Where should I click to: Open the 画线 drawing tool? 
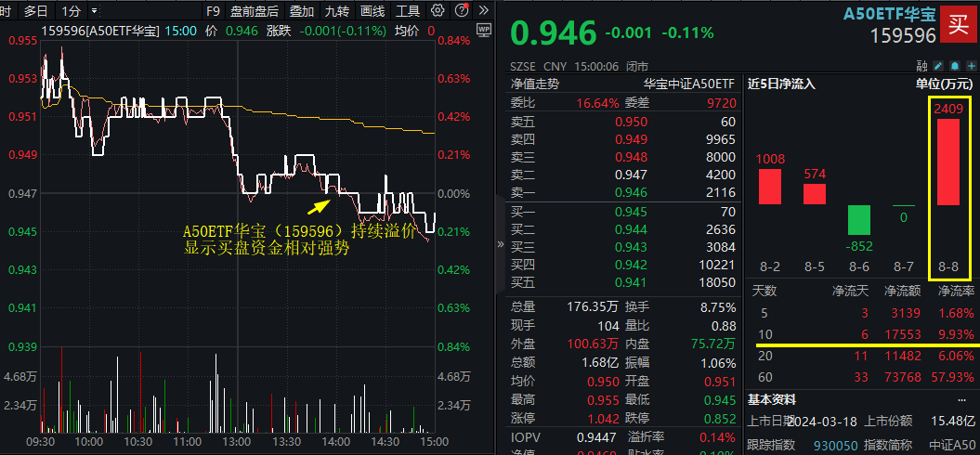click(372, 11)
